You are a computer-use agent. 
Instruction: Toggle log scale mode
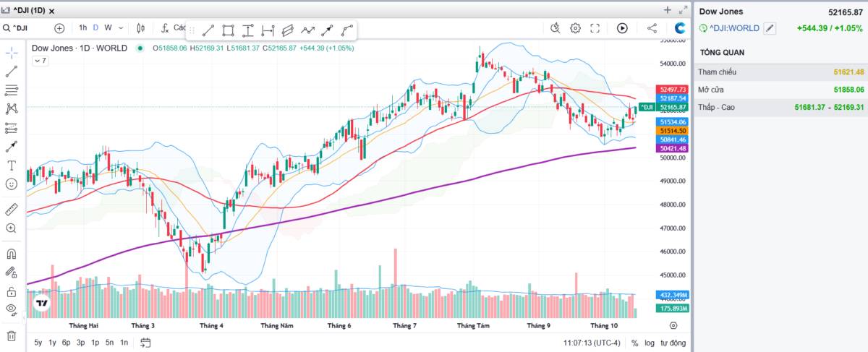pos(650,343)
